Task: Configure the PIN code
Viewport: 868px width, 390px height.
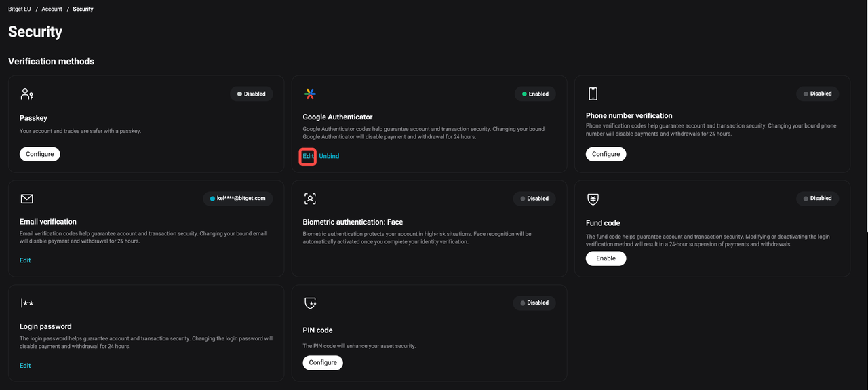Action: pyautogui.click(x=323, y=363)
